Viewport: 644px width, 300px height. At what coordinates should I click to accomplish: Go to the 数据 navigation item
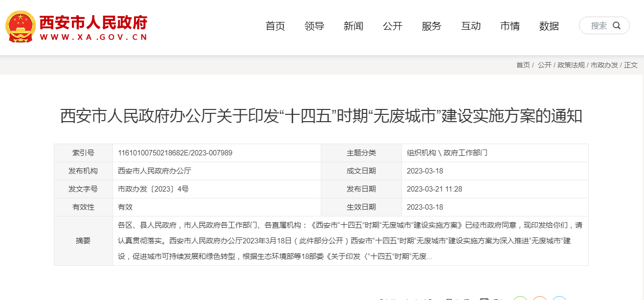coord(549,26)
